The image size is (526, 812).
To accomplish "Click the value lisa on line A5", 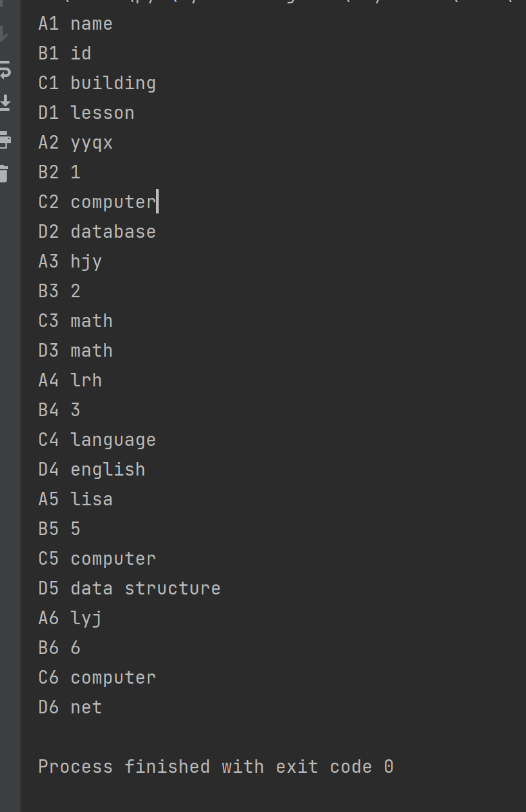I will pos(91,499).
